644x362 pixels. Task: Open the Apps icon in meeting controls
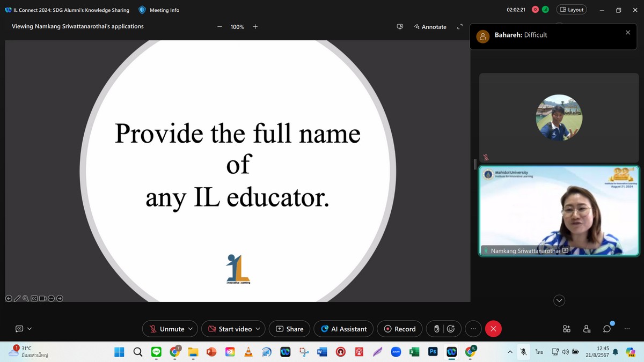(x=566, y=329)
